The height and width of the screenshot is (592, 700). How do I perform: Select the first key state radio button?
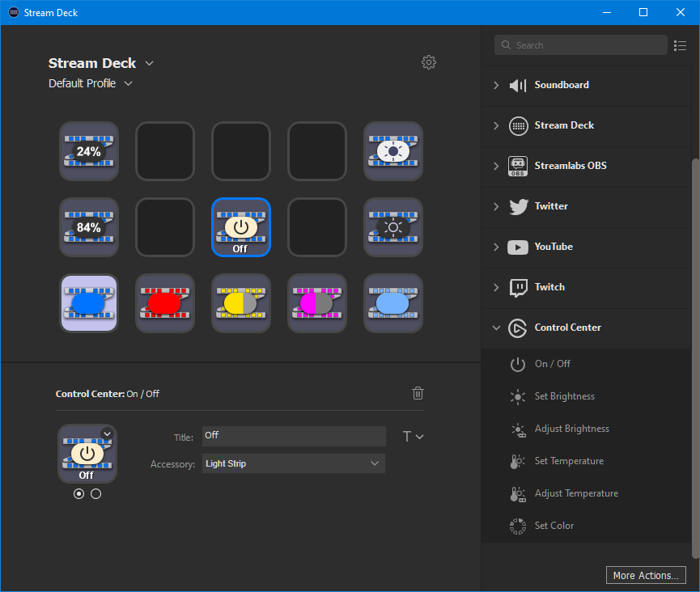pos(79,494)
